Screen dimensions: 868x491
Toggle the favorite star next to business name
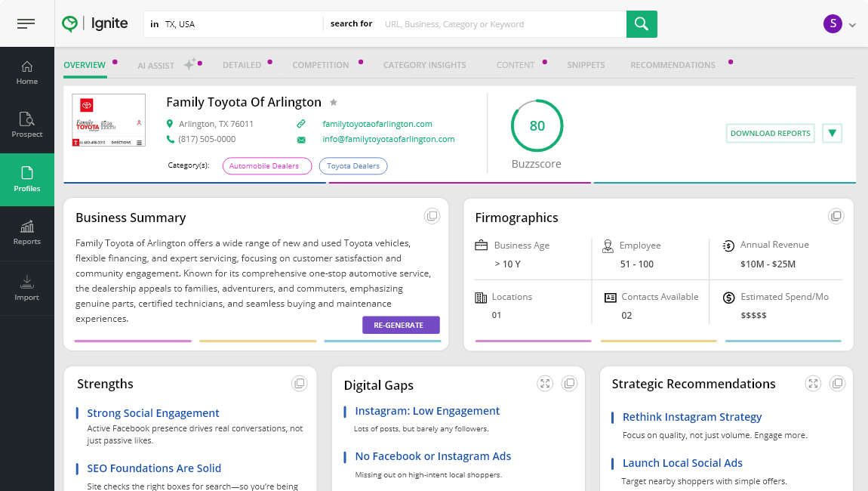click(x=334, y=102)
